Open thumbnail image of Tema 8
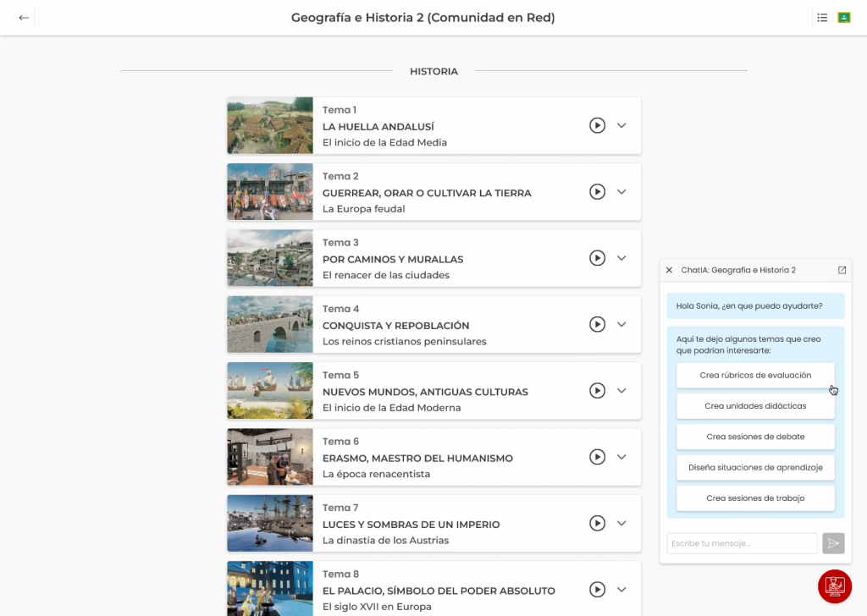 [270, 588]
